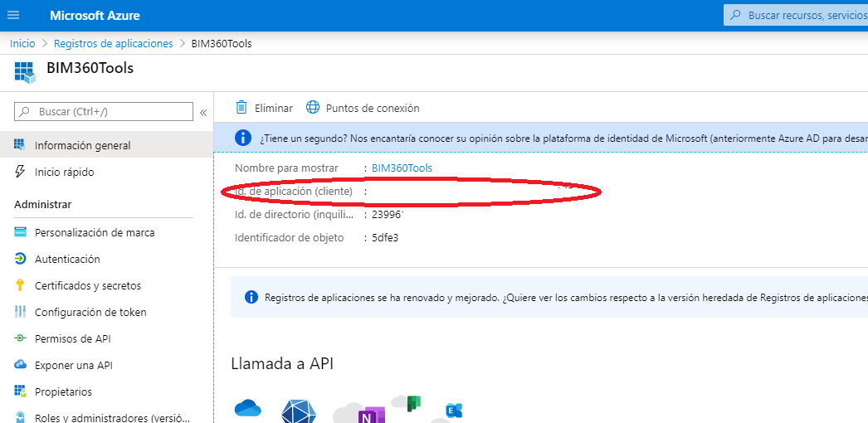
Task: Select Información general menu item
Action: tap(107, 145)
